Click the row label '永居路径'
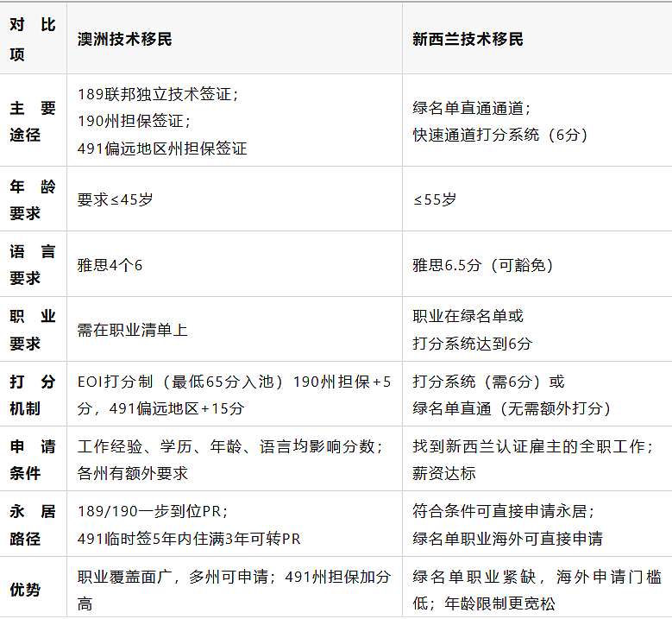This screenshot has width=672, height=619. (33, 525)
